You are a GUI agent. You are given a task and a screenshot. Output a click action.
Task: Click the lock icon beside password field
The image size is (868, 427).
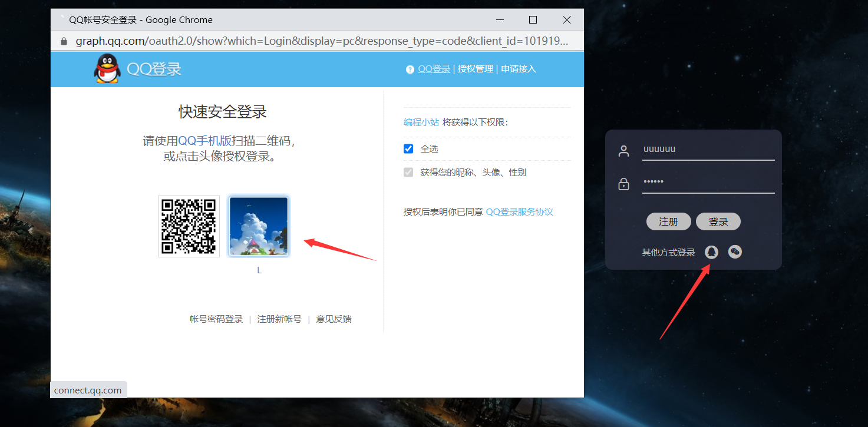pos(623,184)
